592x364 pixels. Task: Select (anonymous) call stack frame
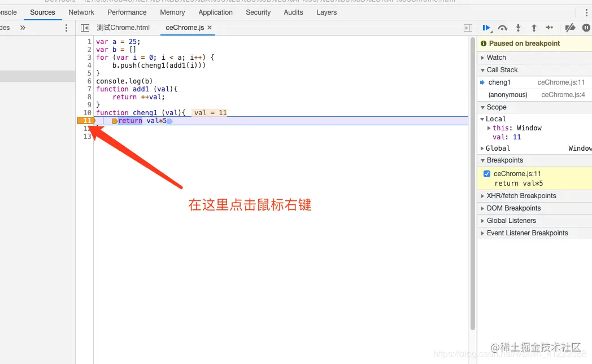pyautogui.click(x=534, y=95)
